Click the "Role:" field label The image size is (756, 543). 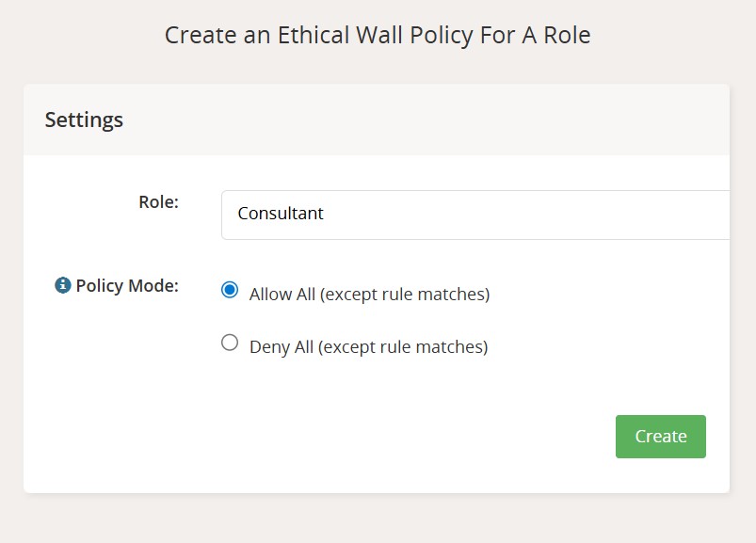pyautogui.click(x=158, y=201)
